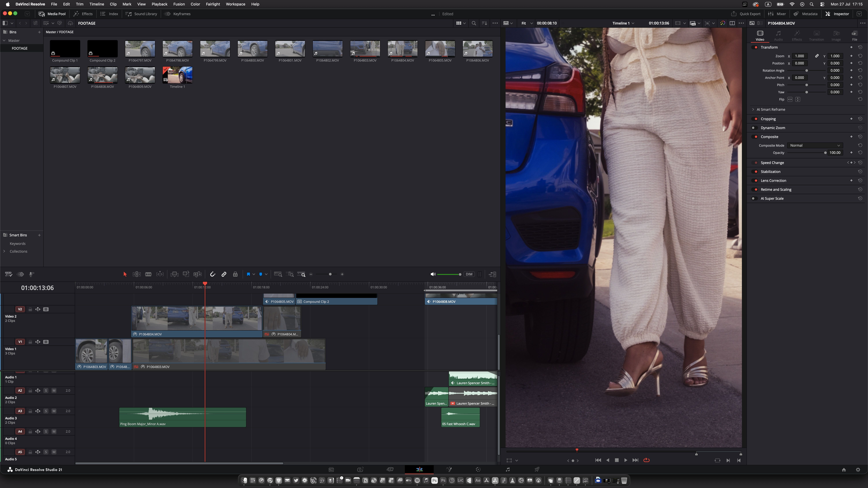
Task: Expand the AI Smart Reframe section
Action: (753, 109)
